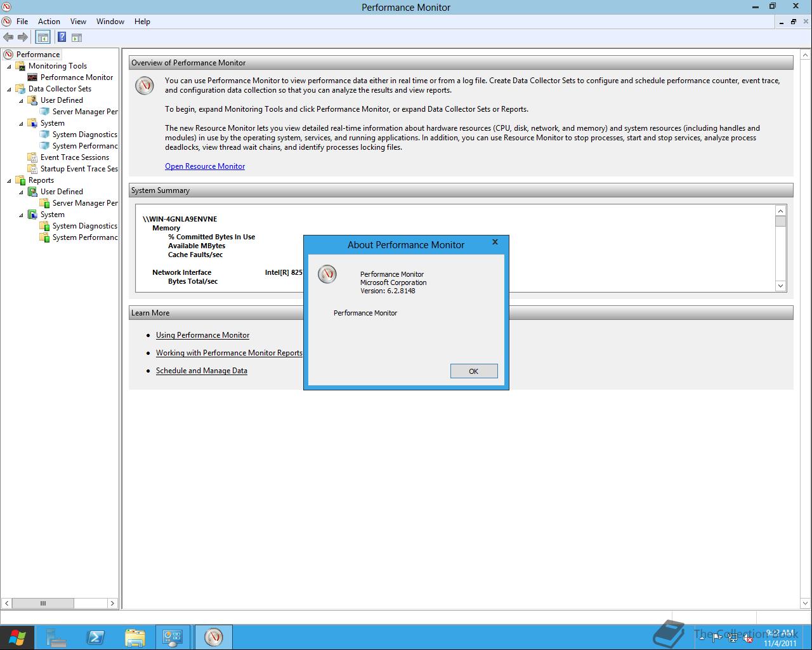Click the \\WIN-4GNLA9ENVNE computer name text

click(180, 219)
